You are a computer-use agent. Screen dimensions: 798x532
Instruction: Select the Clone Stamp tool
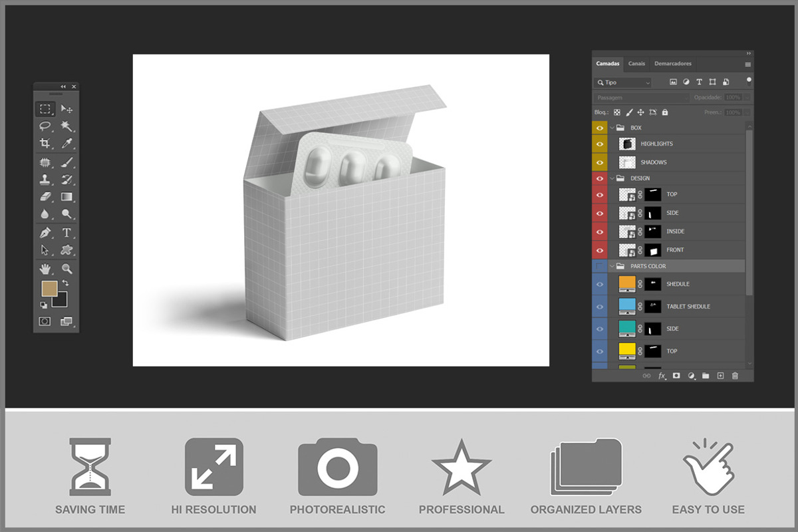(x=45, y=180)
